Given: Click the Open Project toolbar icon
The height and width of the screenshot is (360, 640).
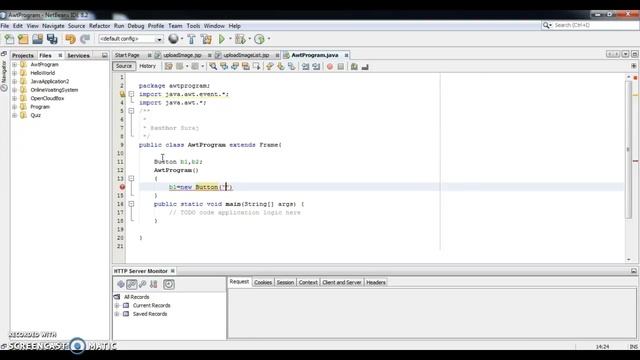Looking at the screenshot, I should point(38,39).
